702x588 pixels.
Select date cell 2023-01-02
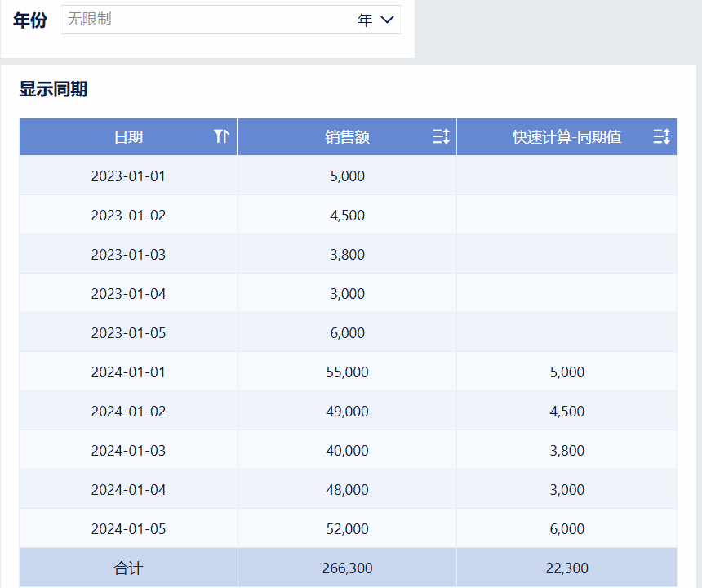pos(128,216)
